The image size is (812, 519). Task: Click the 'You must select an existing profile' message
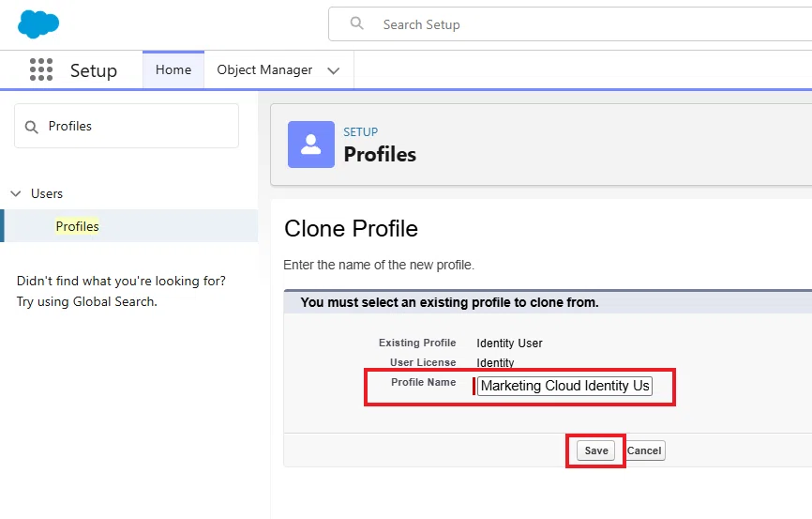pyautogui.click(x=449, y=302)
